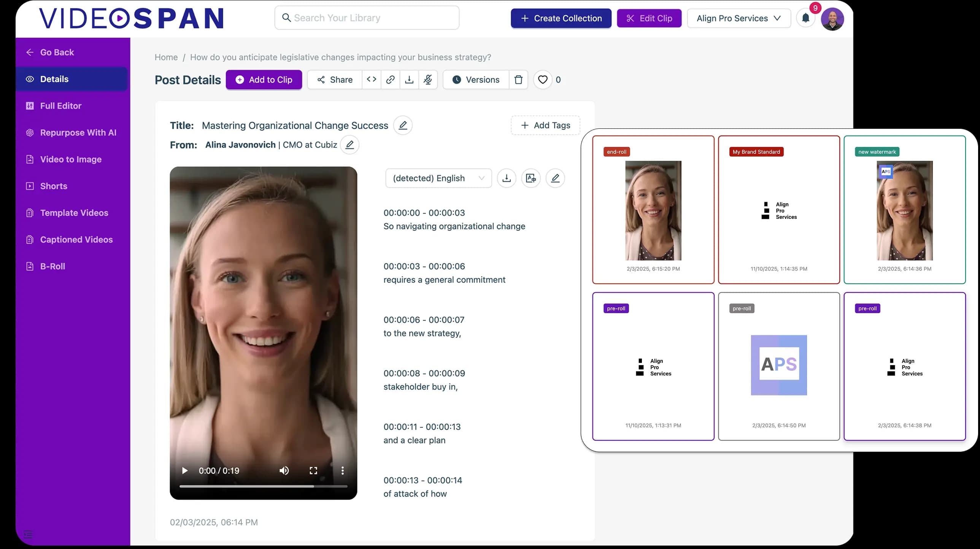This screenshot has height=549, width=980.
Task: Expand the Align Pro Services workspace dropdown
Action: 739,18
